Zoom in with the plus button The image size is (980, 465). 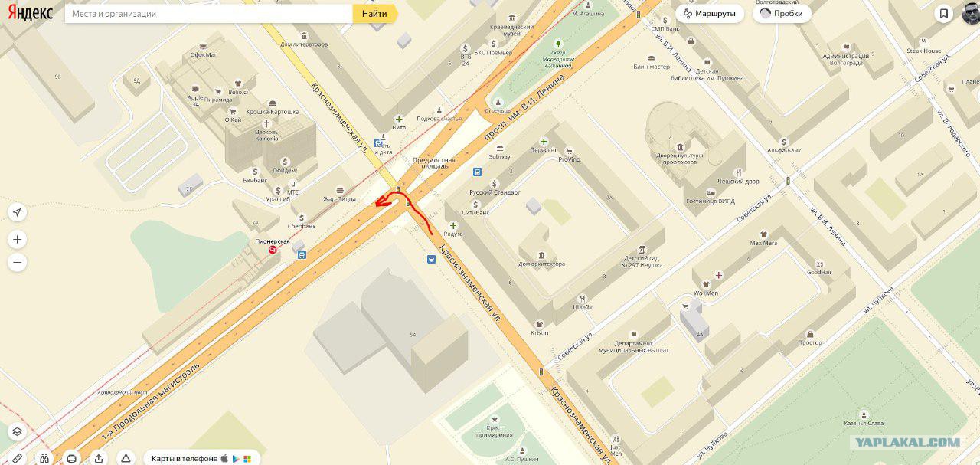(x=17, y=240)
